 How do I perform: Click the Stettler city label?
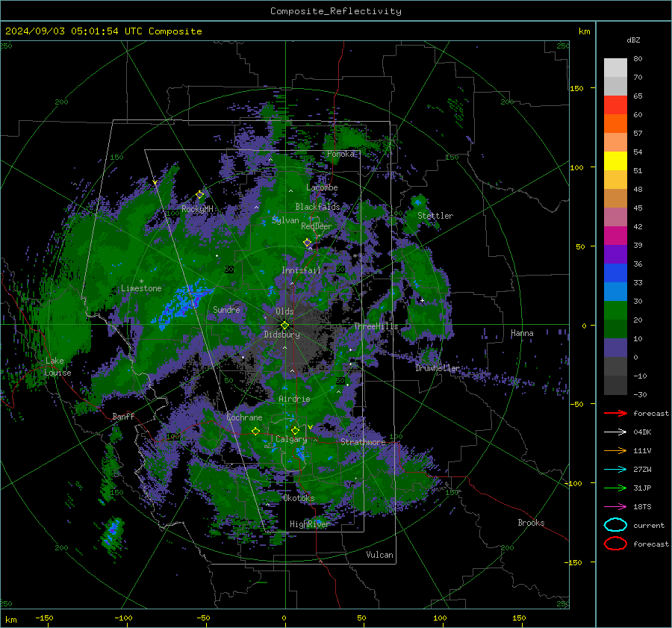pos(435,216)
